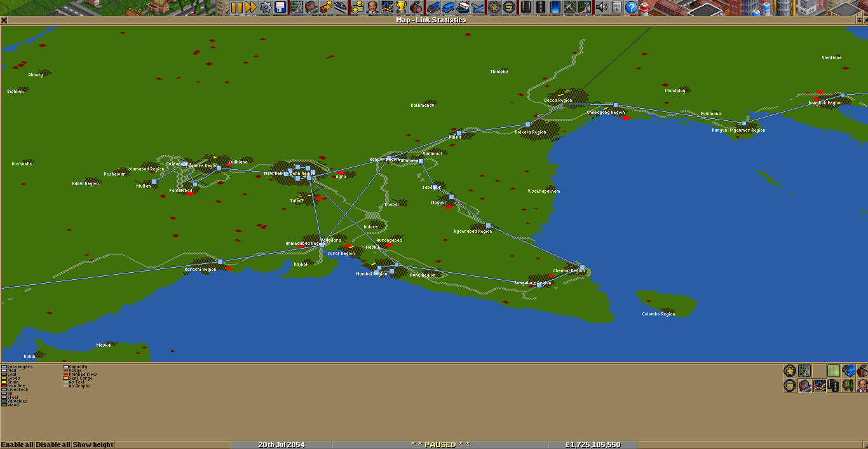
Task: Click the Enable all button
Action: tap(17, 445)
